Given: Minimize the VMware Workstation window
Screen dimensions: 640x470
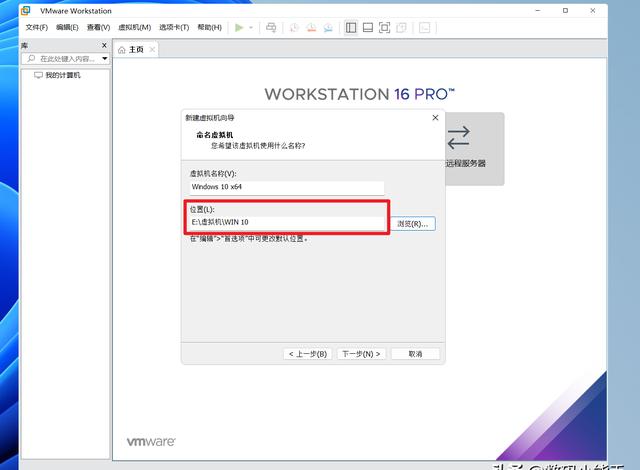Looking at the screenshot, I should [538, 11].
